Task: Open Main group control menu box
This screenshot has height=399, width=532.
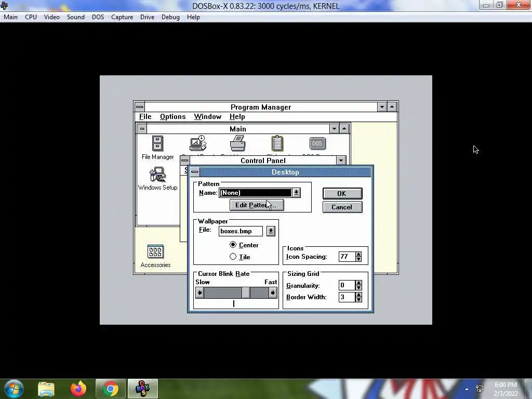Action: pos(142,129)
